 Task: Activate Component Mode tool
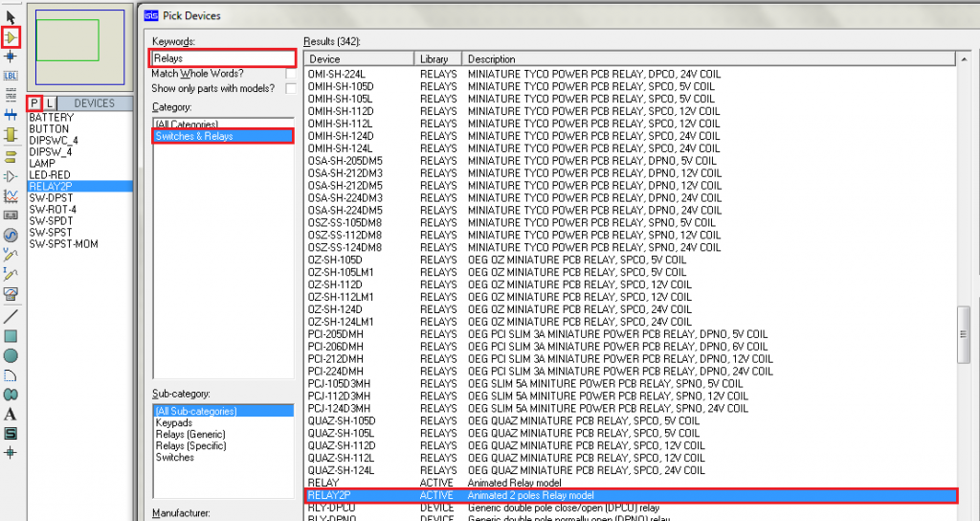pos(11,37)
